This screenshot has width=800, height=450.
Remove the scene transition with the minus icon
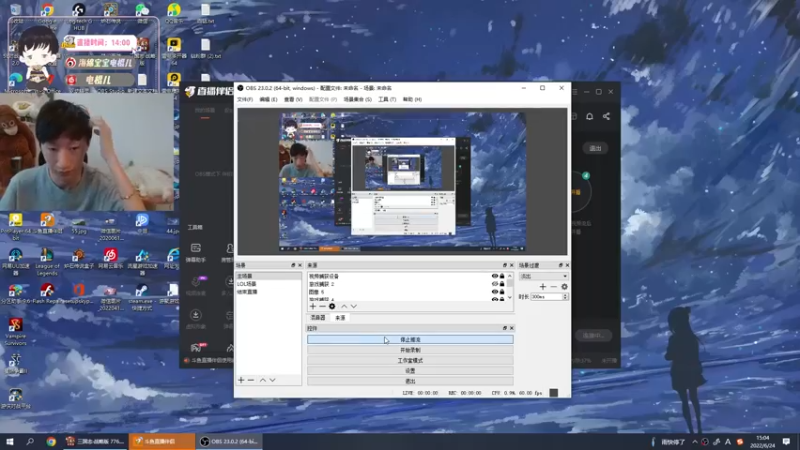click(554, 287)
